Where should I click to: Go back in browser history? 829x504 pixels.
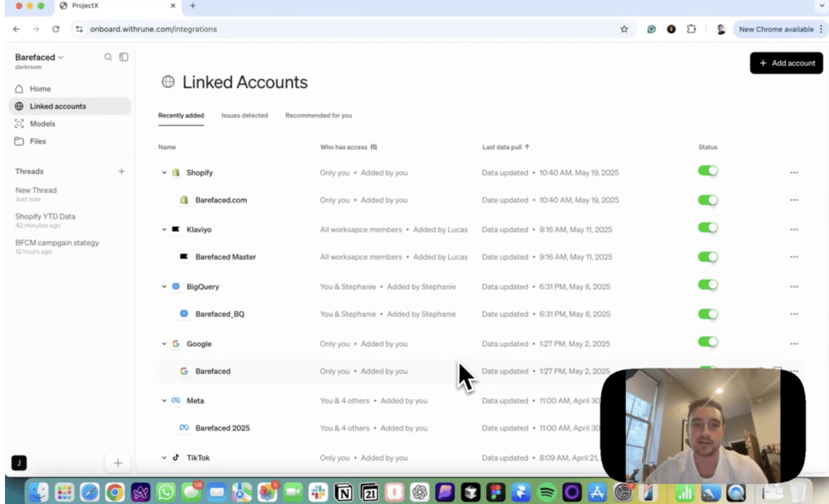click(x=16, y=29)
